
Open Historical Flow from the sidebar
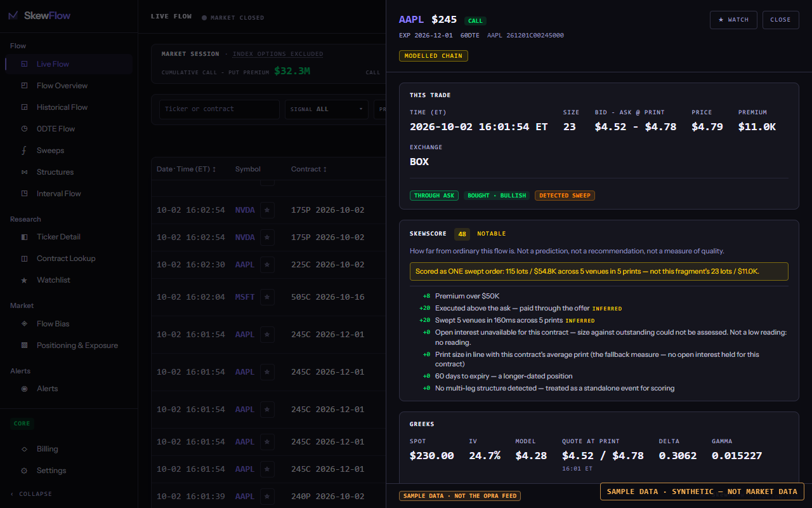[x=69, y=107]
